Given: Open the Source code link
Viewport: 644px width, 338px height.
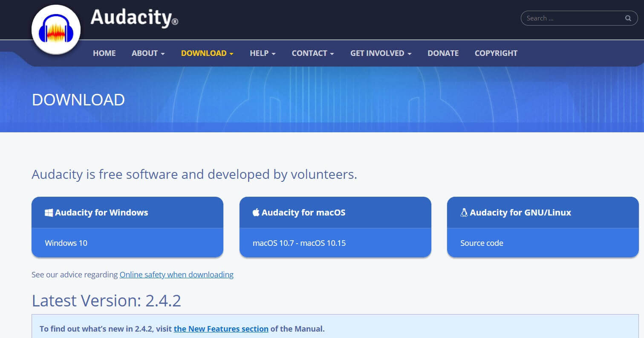Looking at the screenshot, I should point(482,243).
